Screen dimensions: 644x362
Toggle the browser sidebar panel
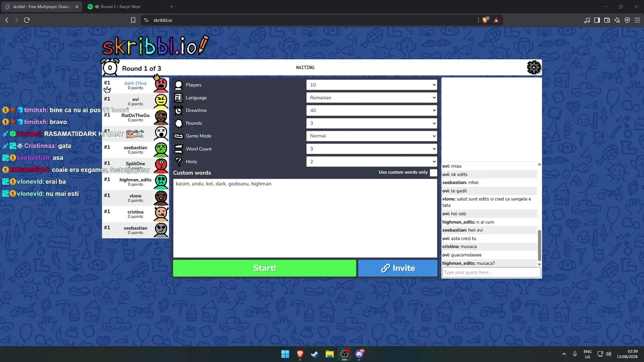coord(597,20)
